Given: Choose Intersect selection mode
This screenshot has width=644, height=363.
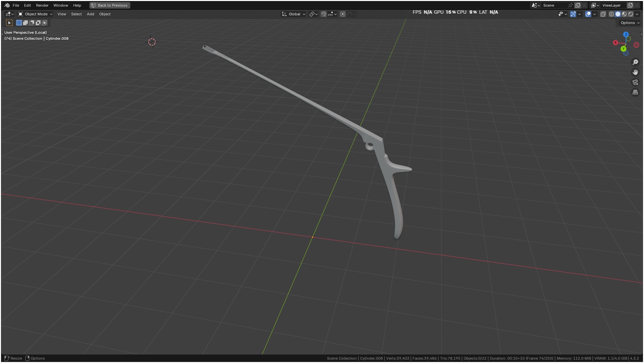Looking at the screenshot, I should coord(44,23).
